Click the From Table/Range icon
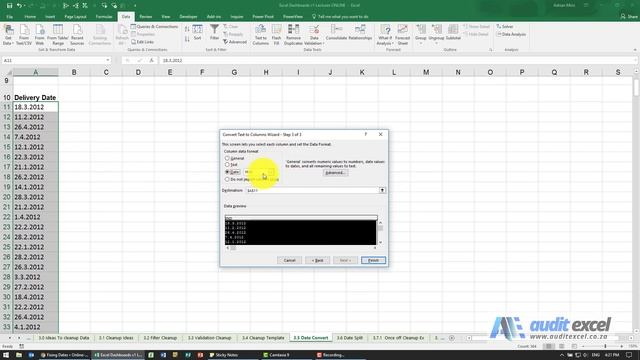Screen dimensions: 640x360 click(x=58, y=34)
